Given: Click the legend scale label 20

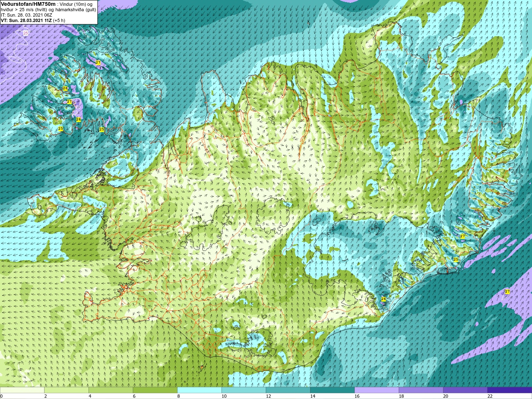Looking at the screenshot, I should 446,396.
